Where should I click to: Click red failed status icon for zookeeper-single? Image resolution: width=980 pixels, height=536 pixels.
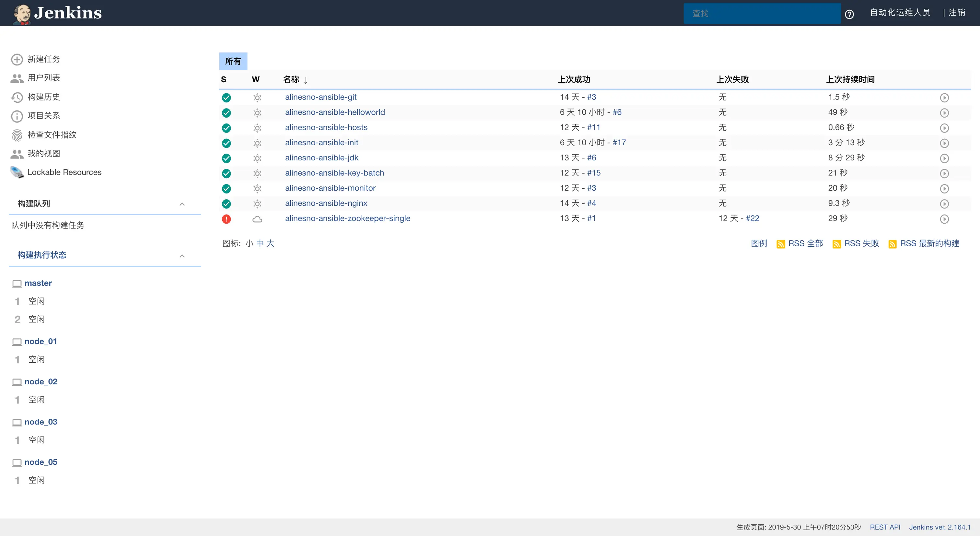[x=226, y=219]
